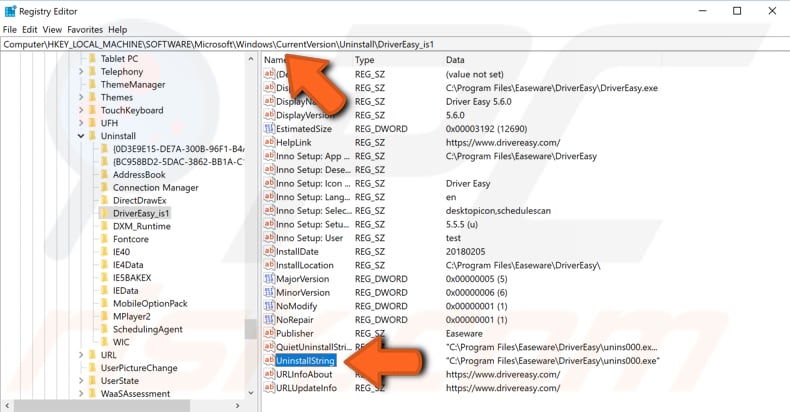The image size is (790, 412).
Task: Select the UserPictureChange key
Action: click(139, 368)
